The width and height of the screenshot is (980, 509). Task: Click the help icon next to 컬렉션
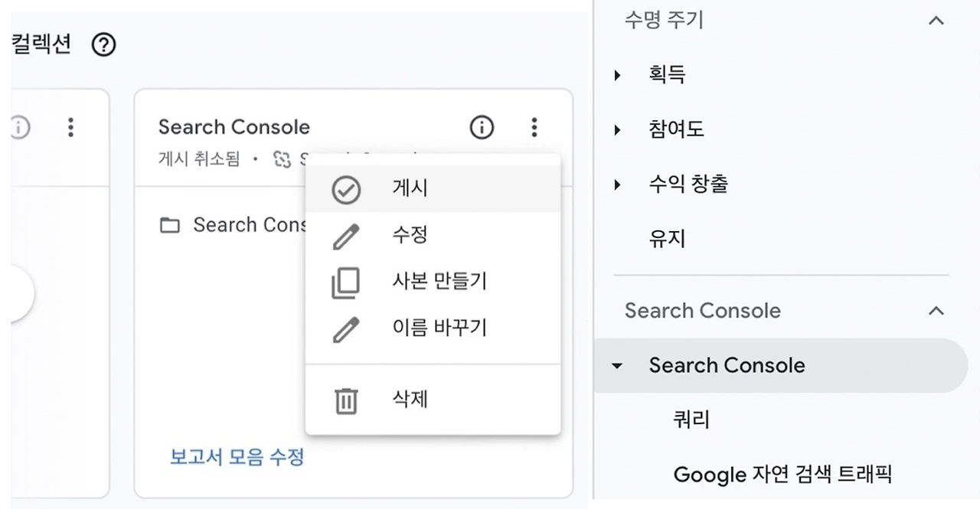tap(103, 45)
